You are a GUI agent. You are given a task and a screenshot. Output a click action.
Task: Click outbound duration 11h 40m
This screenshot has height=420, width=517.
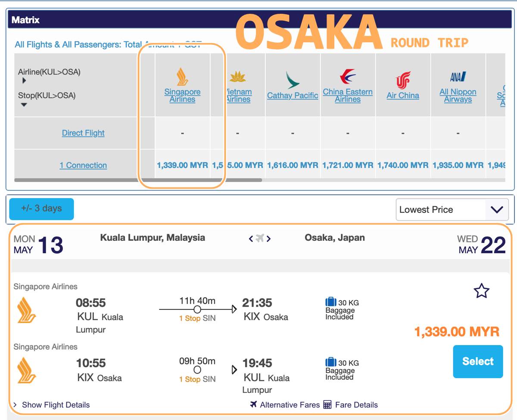point(197,301)
